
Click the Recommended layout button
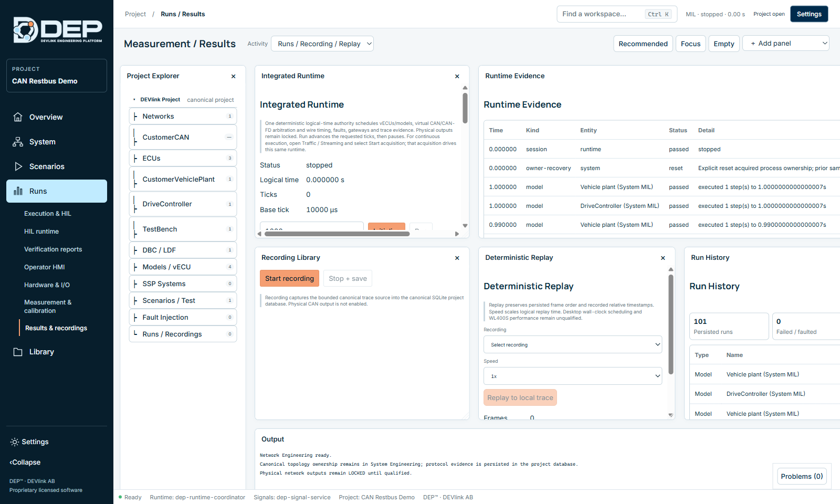tap(643, 44)
